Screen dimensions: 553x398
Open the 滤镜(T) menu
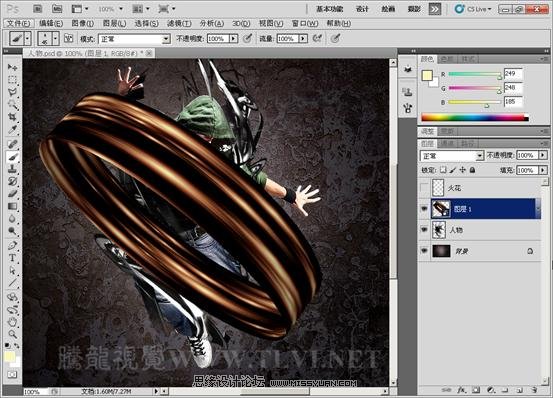pos(179,23)
